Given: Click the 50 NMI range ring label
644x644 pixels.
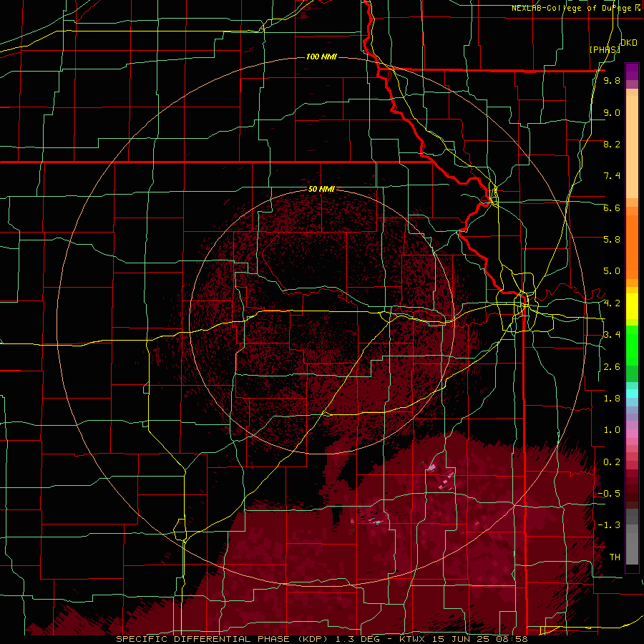Looking at the screenshot, I should (321, 189).
